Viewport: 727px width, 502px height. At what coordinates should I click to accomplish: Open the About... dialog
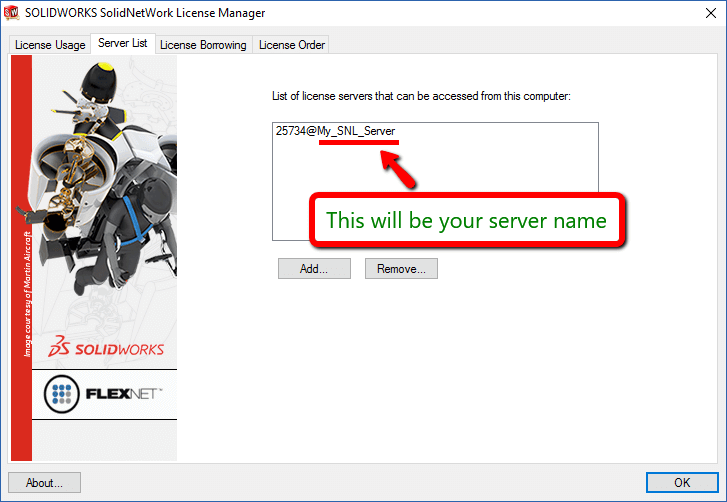pos(45,483)
